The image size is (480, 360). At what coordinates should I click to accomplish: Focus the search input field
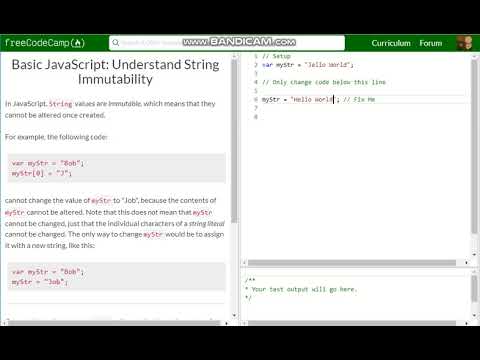pyautogui.click(x=227, y=43)
